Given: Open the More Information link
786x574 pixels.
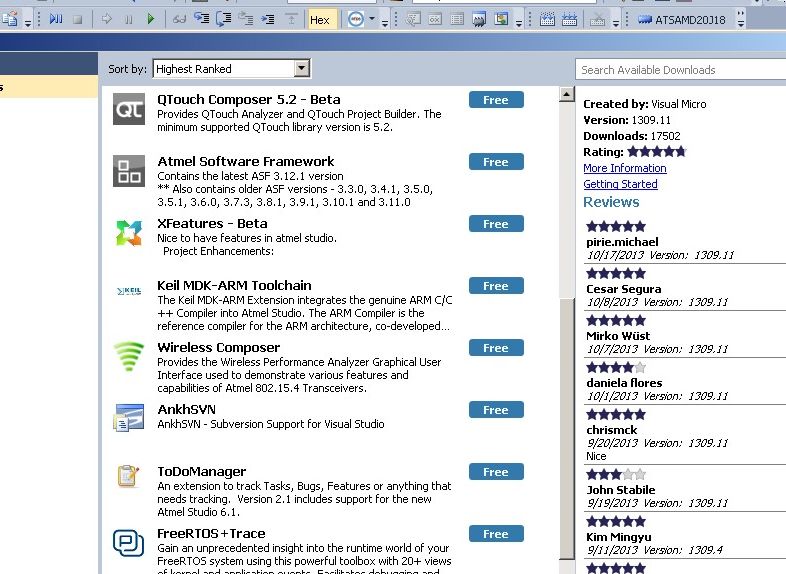Looking at the screenshot, I should coord(624,168).
